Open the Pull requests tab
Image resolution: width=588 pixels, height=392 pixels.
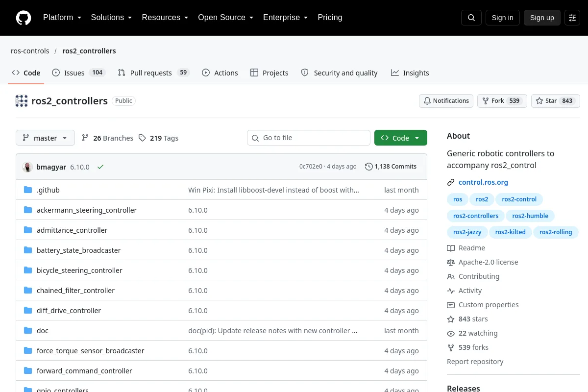click(x=153, y=73)
